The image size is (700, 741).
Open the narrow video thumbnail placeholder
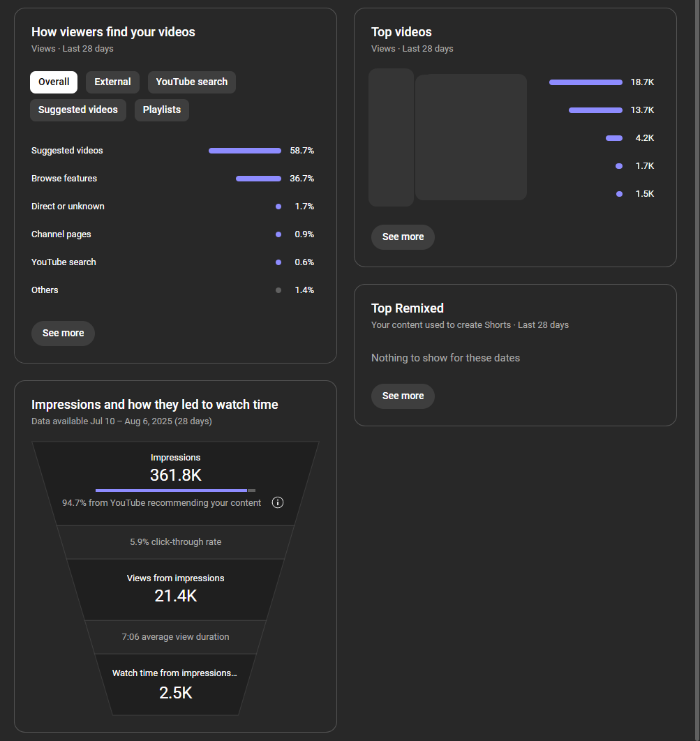coord(391,137)
